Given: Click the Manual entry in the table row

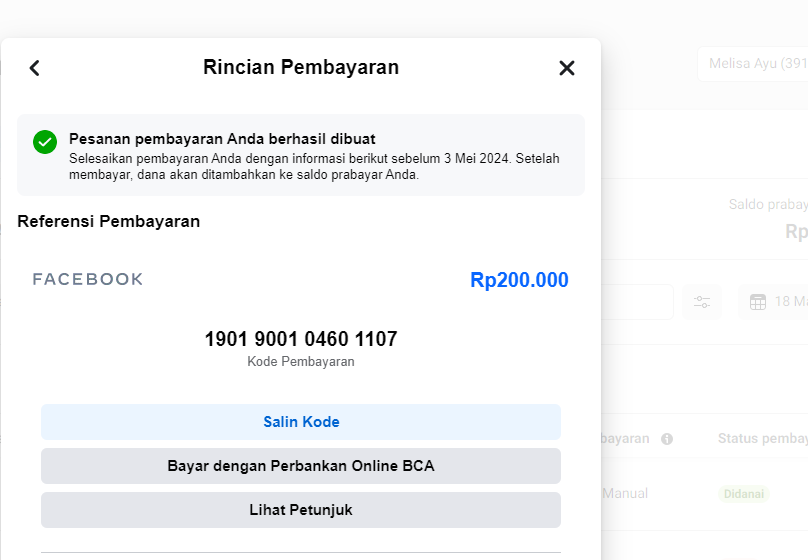Looking at the screenshot, I should 625,493.
